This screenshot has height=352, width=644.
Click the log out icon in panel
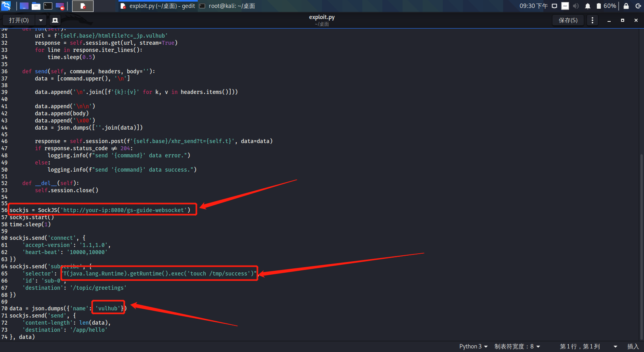638,6
